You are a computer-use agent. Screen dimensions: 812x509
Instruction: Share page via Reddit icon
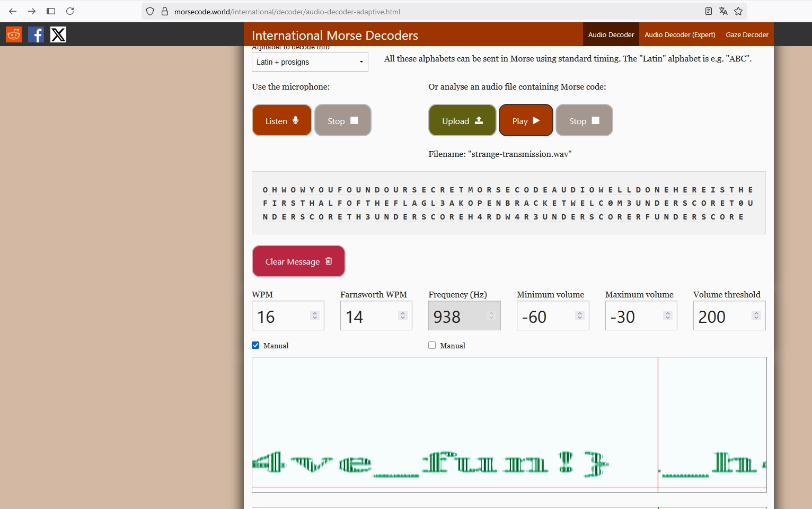pos(14,34)
